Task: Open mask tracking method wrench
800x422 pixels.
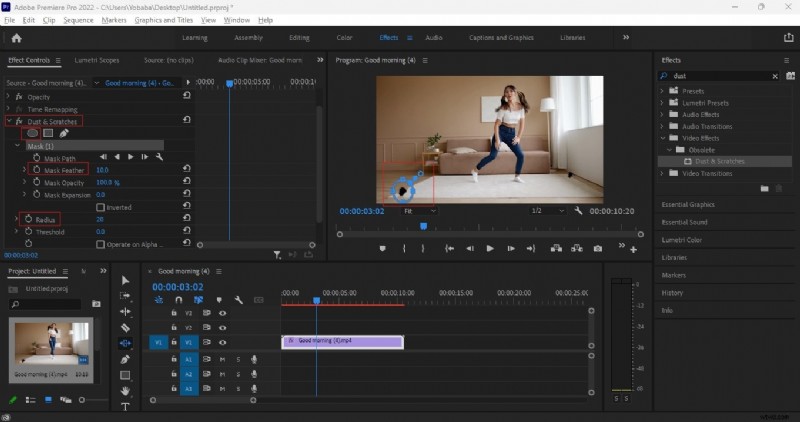Action: click(x=159, y=157)
